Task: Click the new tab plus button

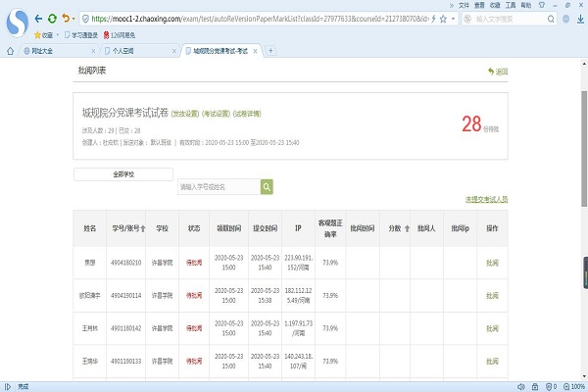Action: [x=271, y=51]
